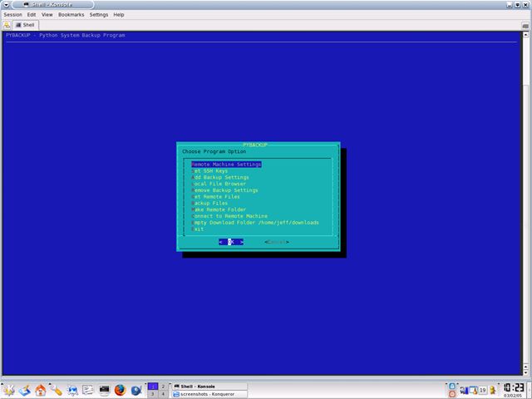Click the panel clock showing 10:23

514,387
